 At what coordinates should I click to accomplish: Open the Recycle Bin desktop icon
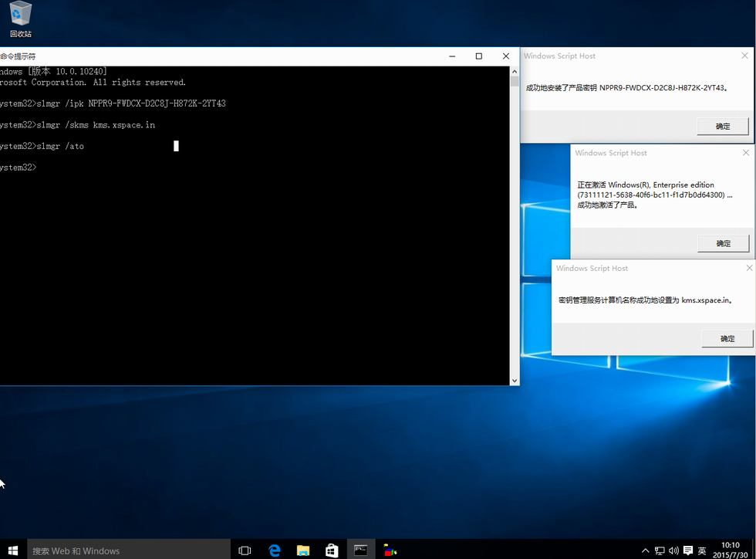tap(20, 19)
